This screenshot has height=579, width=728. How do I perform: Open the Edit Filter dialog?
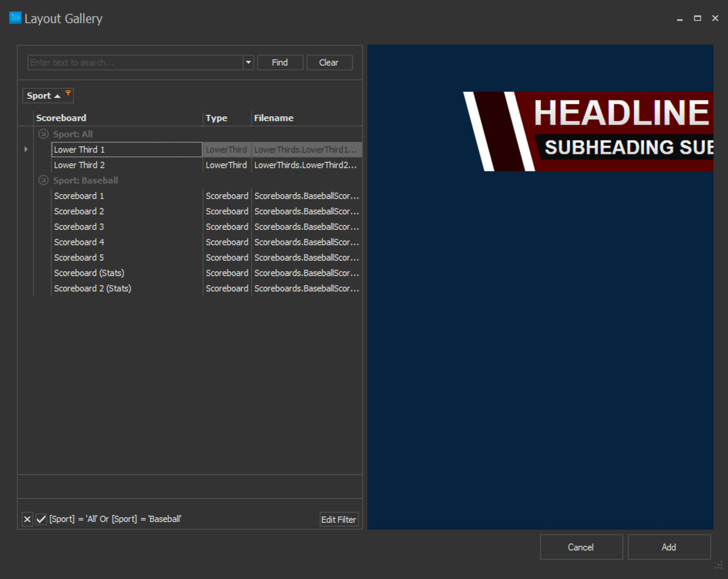click(339, 519)
